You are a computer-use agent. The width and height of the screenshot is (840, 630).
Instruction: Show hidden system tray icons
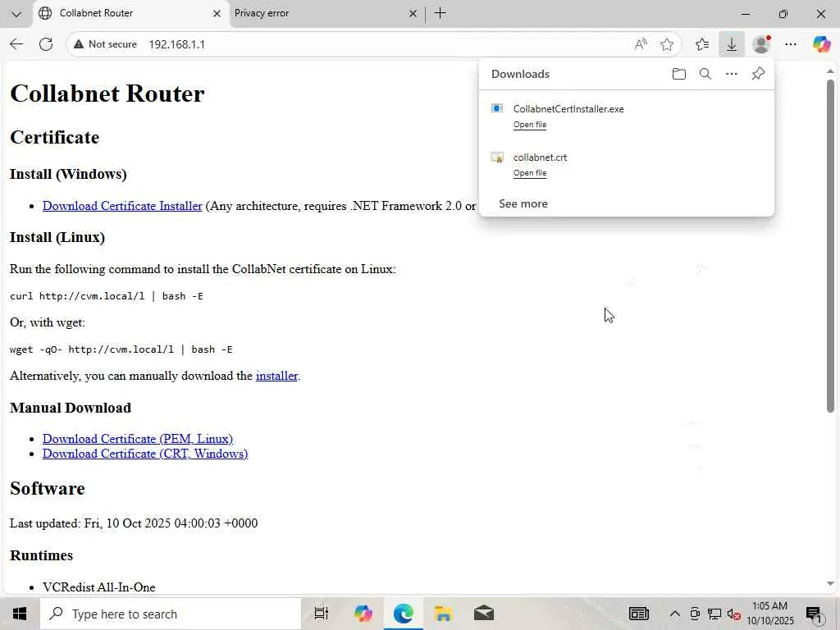(x=675, y=614)
